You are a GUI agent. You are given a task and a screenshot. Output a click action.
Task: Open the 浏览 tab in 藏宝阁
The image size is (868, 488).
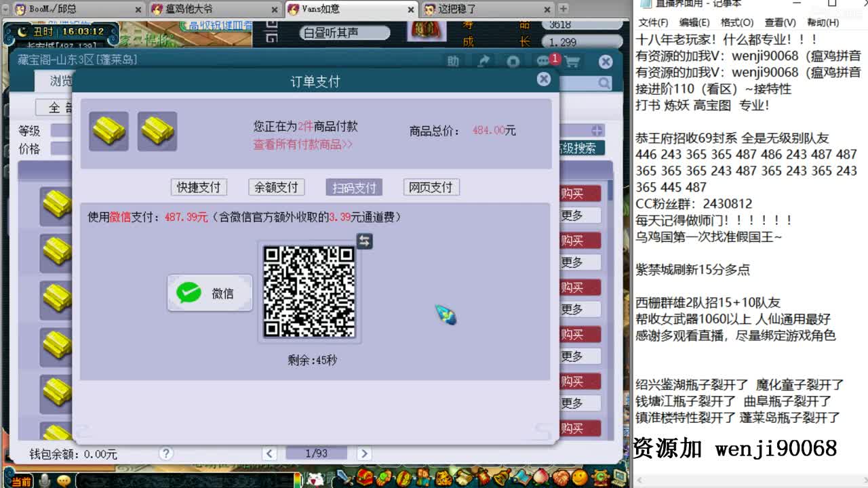click(56, 81)
